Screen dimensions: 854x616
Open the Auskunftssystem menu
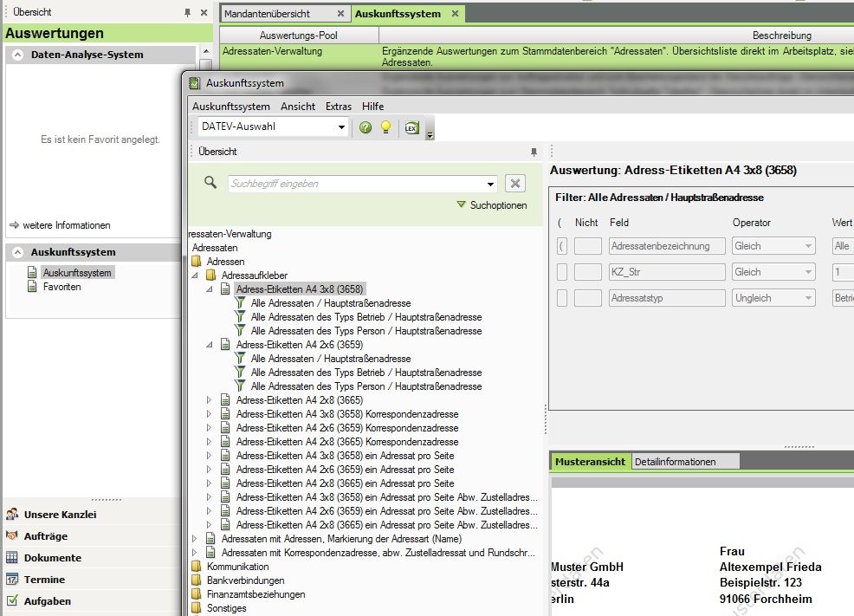point(231,107)
